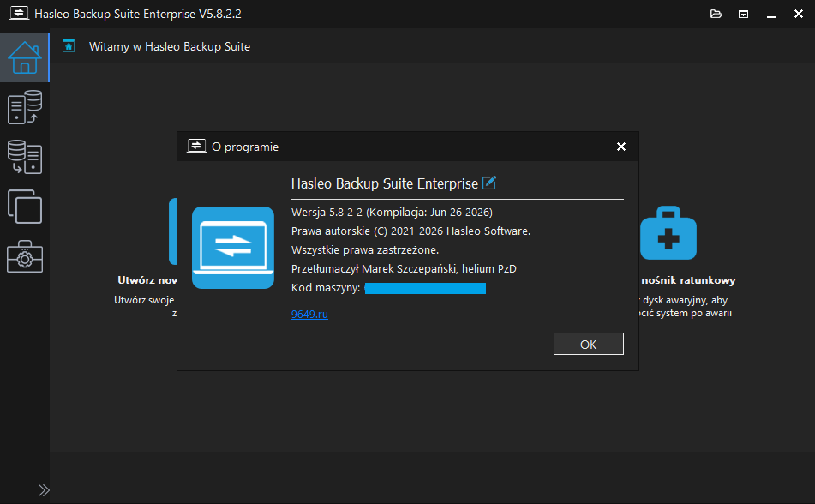Click 'Przetłumaczył Marek Szczepański' translator line

[404, 269]
